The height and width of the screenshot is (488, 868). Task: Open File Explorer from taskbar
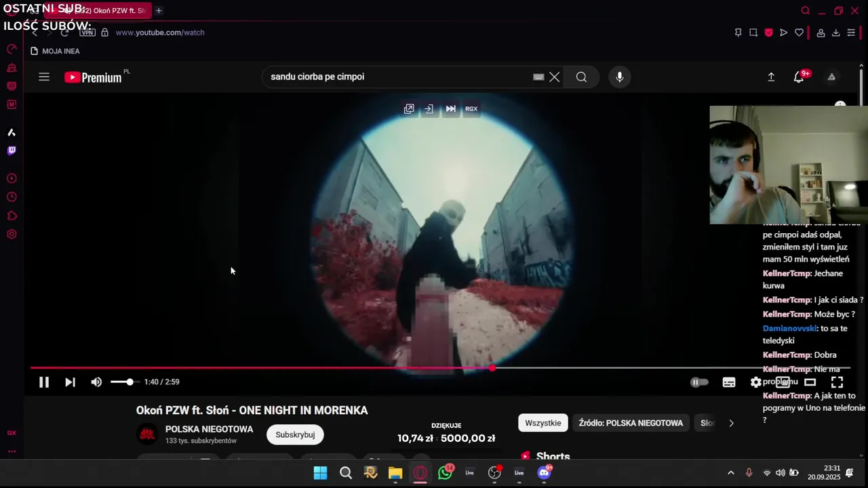(395, 473)
